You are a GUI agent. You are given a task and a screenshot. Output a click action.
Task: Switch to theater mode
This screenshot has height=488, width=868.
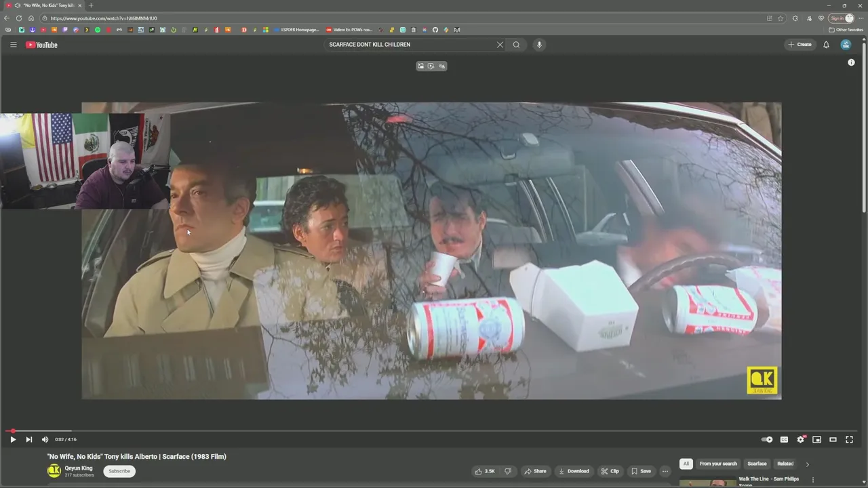(833, 439)
